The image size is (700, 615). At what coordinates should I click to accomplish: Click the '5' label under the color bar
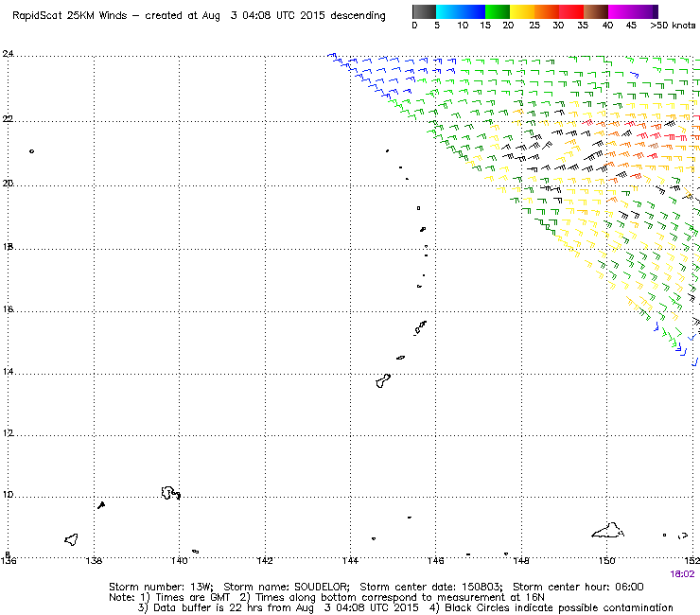click(437, 26)
